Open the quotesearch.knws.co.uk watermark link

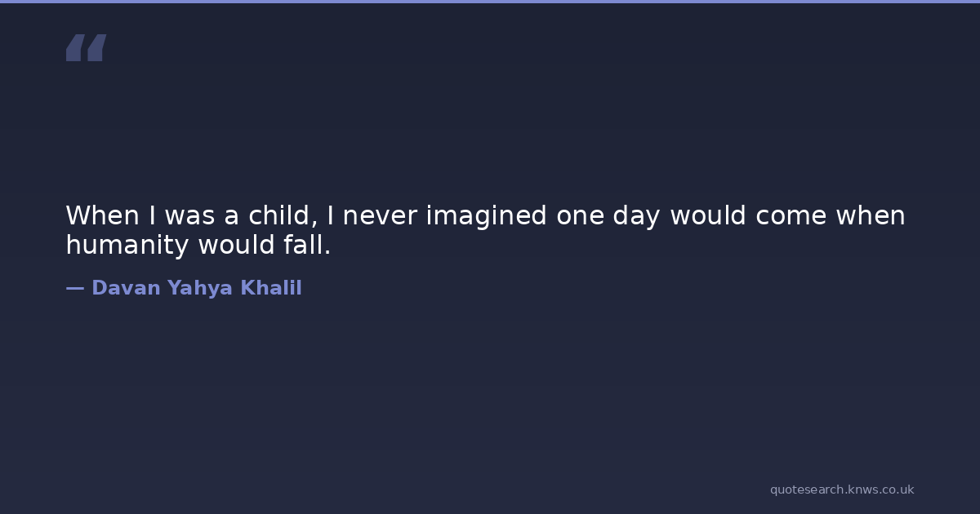pyautogui.click(x=841, y=490)
